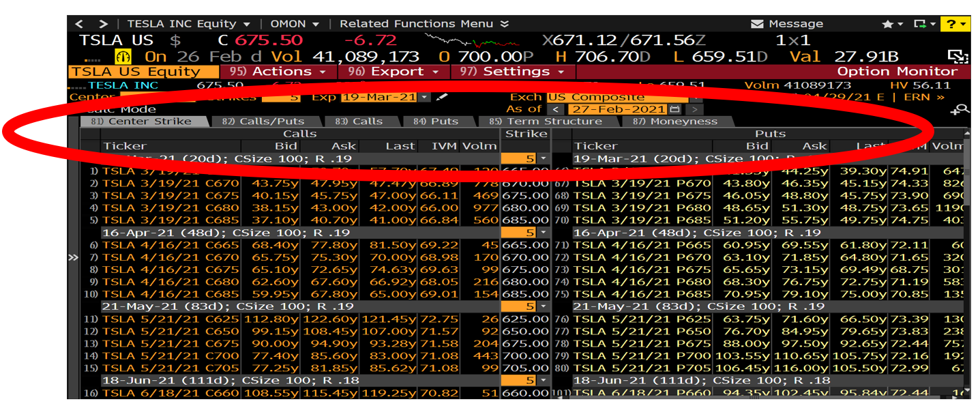Select call TSLA 4/16/21 C685
This screenshot has height=404, width=980.
point(170,294)
